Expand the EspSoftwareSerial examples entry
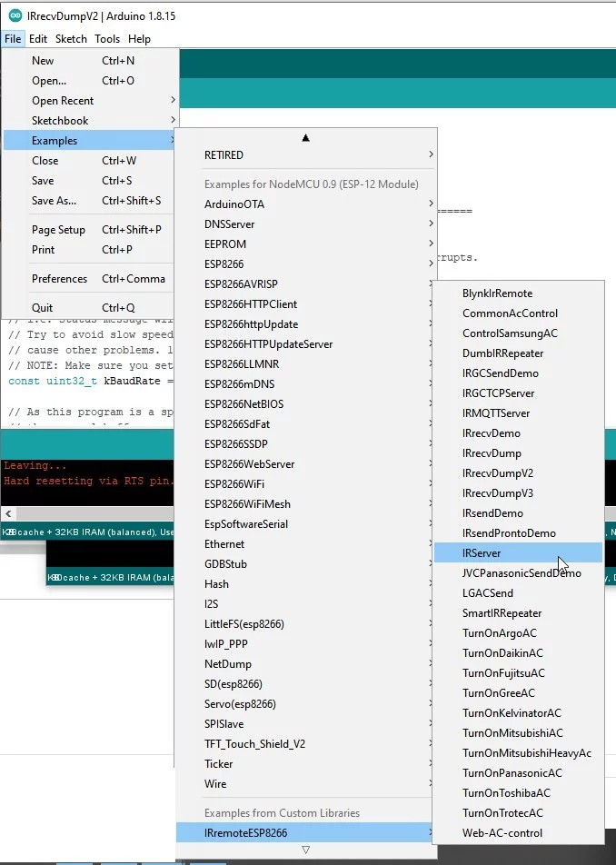 click(305, 524)
